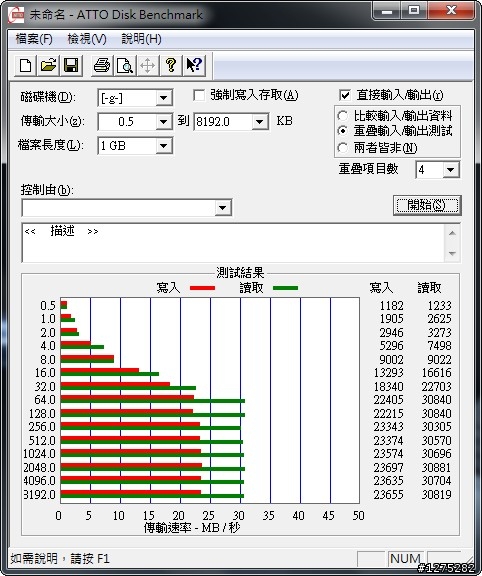
Task: Click the description box scroll up arrow
Action: pyautogui.click(x=452, y=233)
